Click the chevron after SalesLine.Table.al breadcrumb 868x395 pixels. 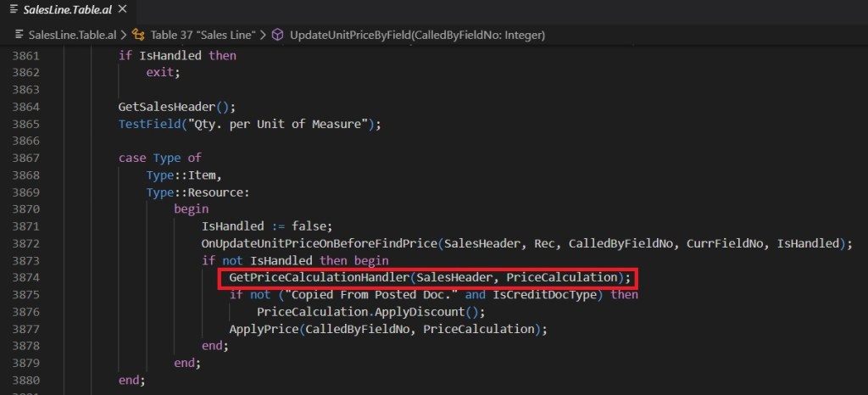(x=123, y=35)
